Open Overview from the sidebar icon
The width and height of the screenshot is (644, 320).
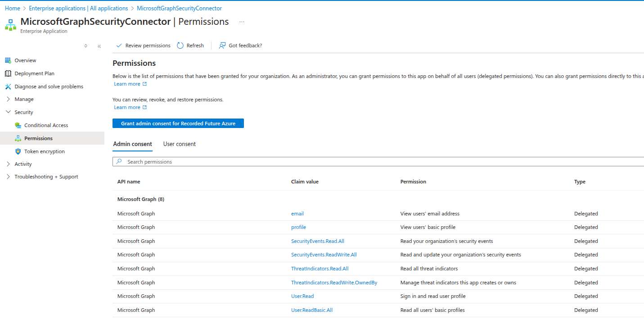(9, 60)
